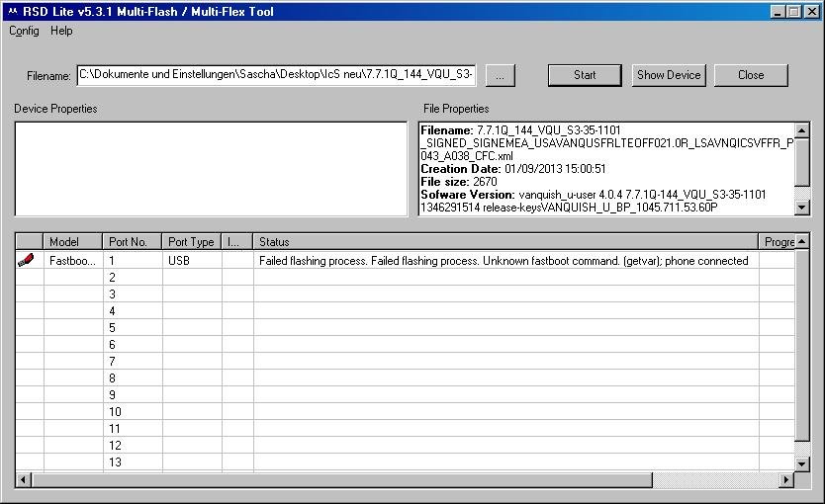Click the Show Device button
Screen dimensions: 825x504
pos(669,75)
